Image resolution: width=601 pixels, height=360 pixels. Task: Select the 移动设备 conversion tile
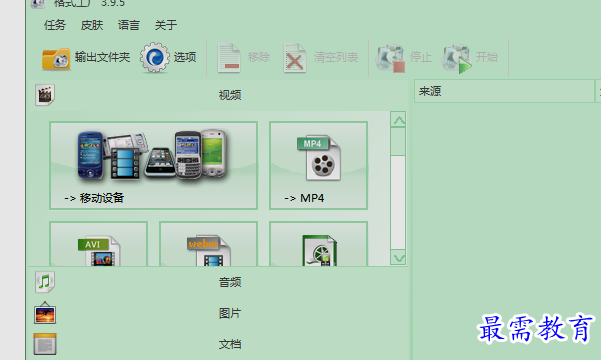click(153, 166)
